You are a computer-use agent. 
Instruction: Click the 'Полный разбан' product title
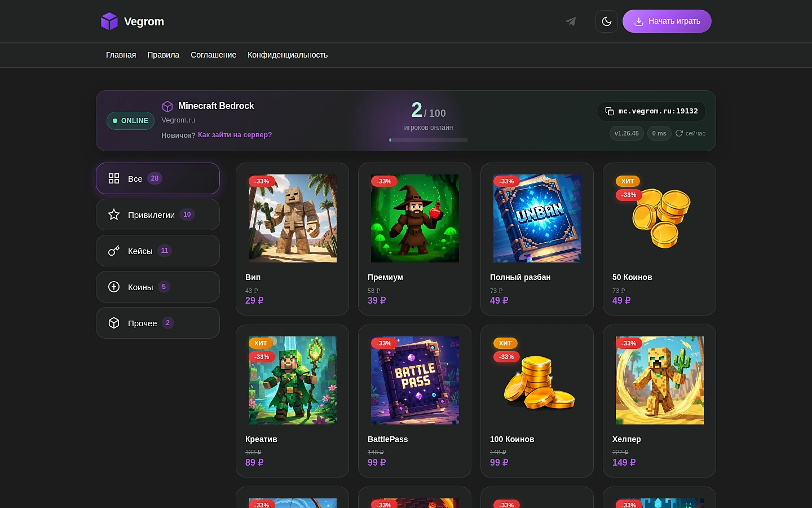click(x=520, y=277)
